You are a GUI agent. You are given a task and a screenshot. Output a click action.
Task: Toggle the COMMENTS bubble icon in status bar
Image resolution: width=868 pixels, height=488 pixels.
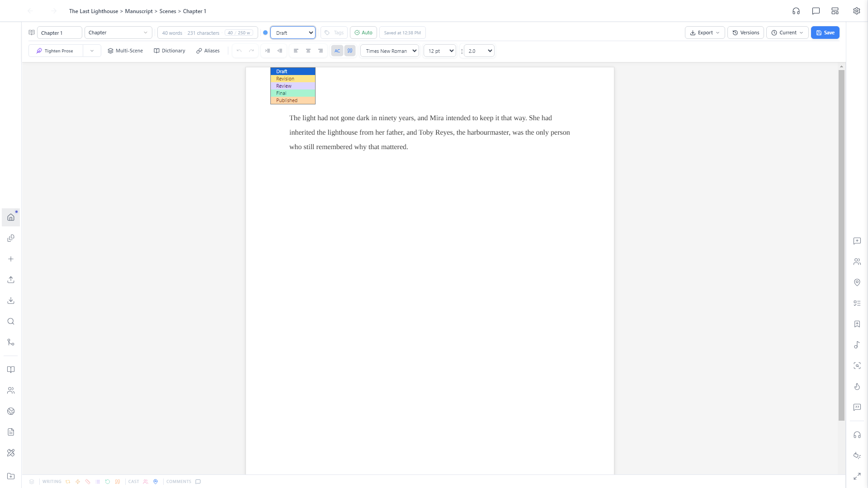tap(198, 482)
